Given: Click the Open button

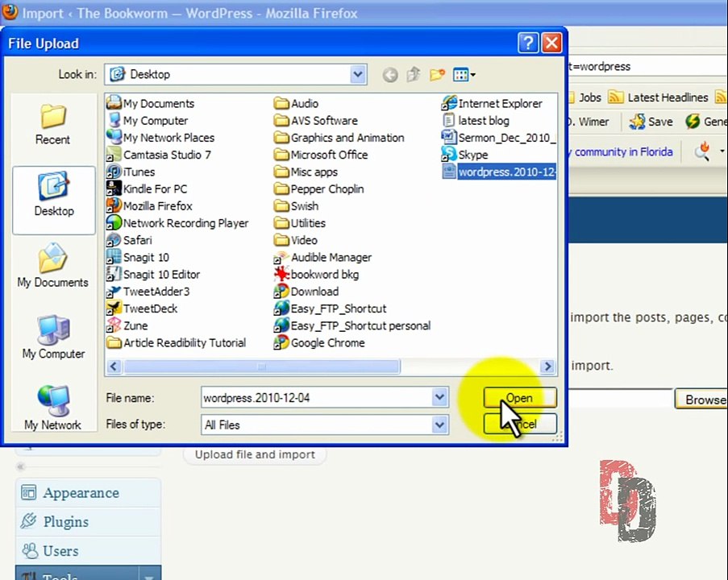Looking at the screenshot, I should [519, 398].
